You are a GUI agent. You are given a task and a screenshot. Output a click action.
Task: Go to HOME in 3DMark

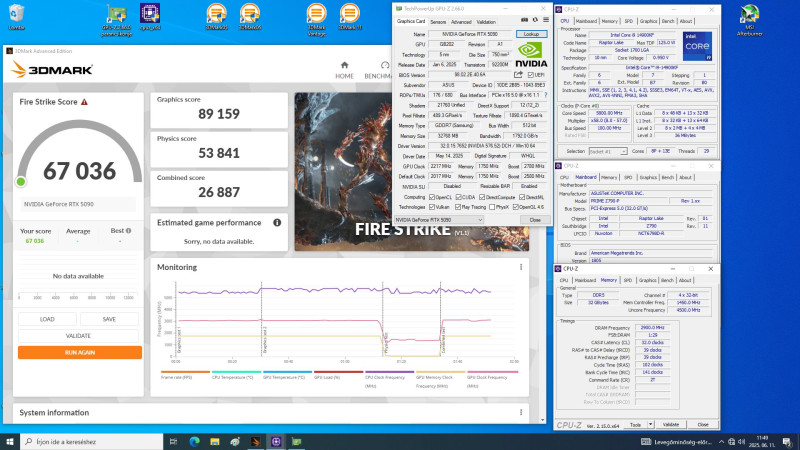pos(344,70)
